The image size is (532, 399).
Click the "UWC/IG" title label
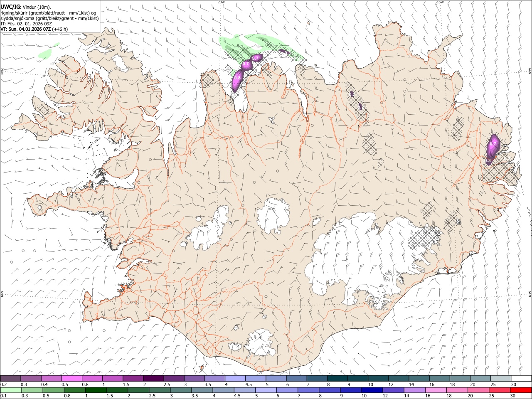click(10, 6)
